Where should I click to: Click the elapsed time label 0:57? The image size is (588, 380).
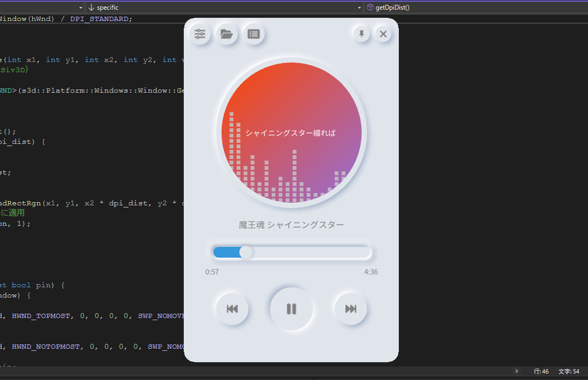(x=212, y=272)
